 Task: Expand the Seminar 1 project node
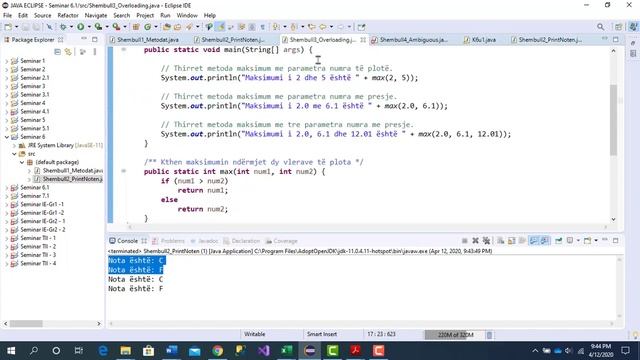click(x=7, y=61)
